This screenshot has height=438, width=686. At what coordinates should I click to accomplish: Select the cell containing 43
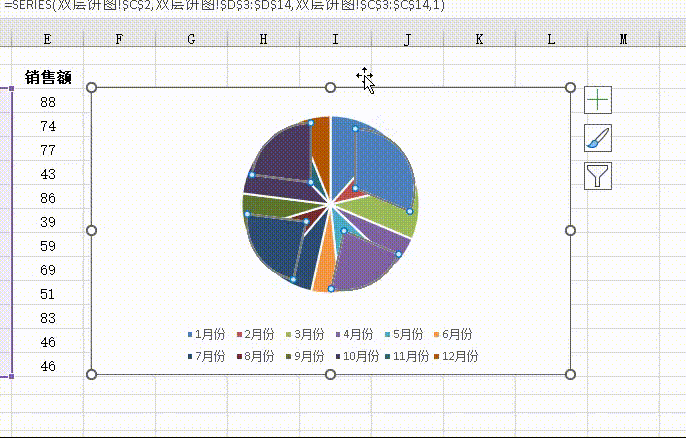[48, 174]
